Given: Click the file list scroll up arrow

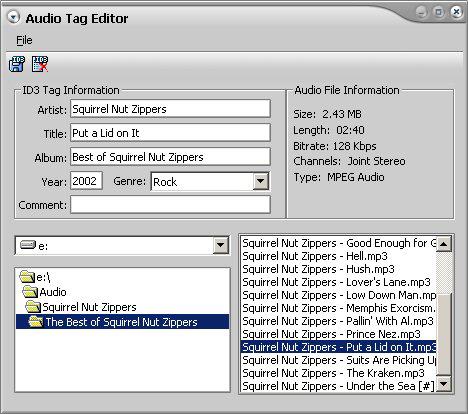Looking at the screenshot, I should (x=444, y=244).
